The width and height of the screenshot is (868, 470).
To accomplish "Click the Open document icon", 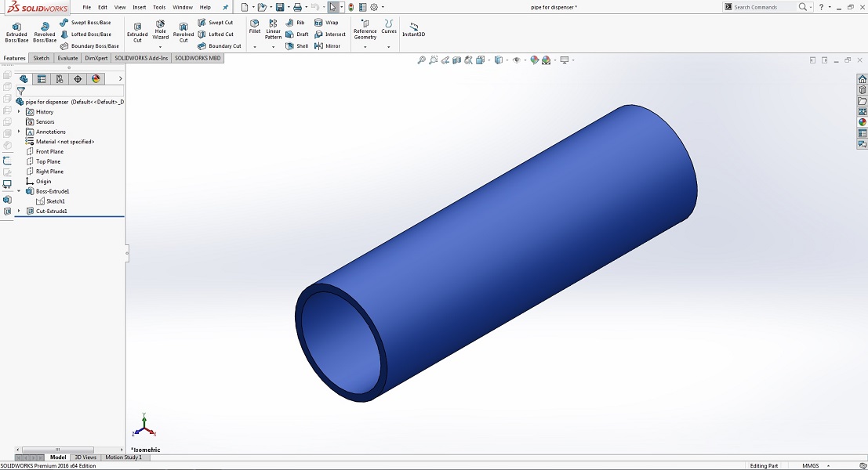I will pyautogui.click(x=262, y=7).
